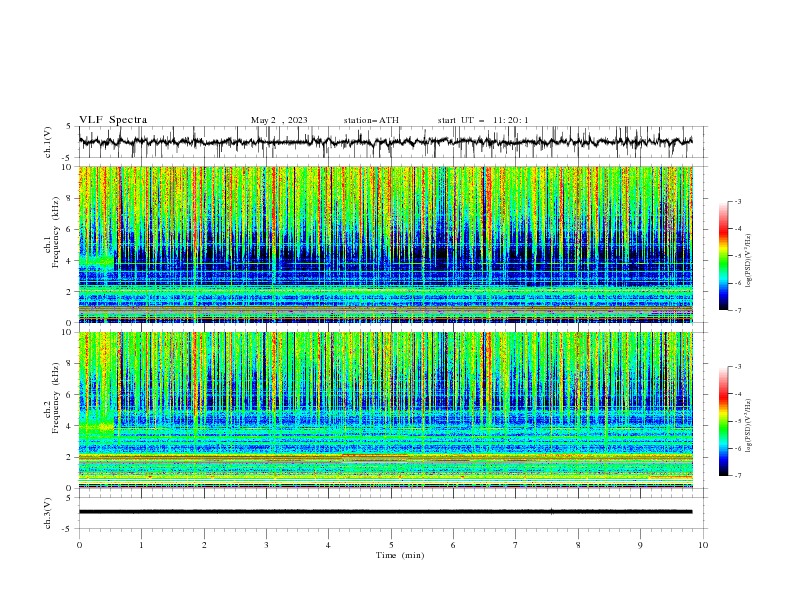The width and height of the screenshot is (792, 612).
Task: Click the 'station=ATH' label
Action: pos(371,120)
